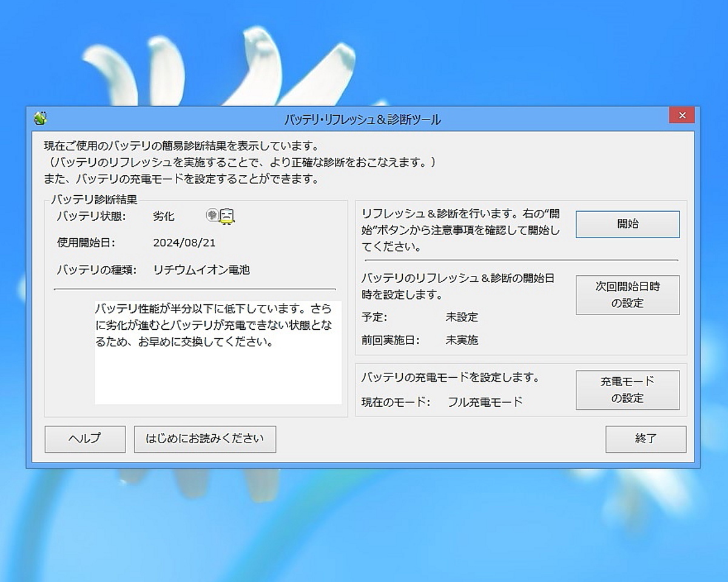Select the 2024/08/21 start date value
The image size is (728, 582).
click(x=184, y=243)
